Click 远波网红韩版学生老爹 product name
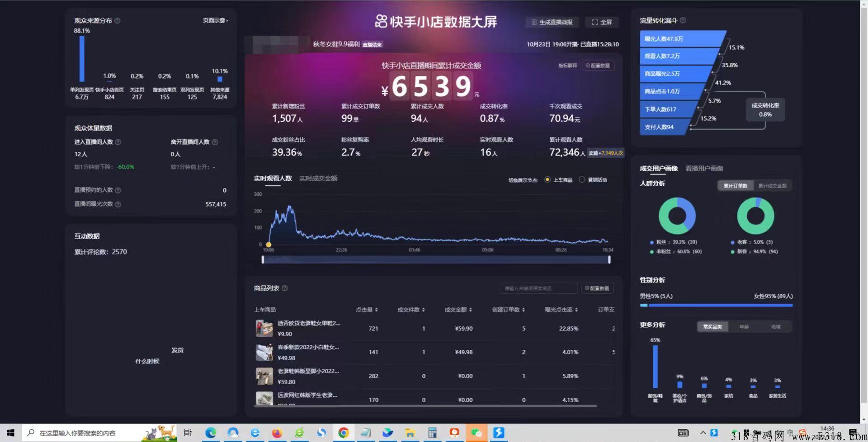 pos(307,395)
